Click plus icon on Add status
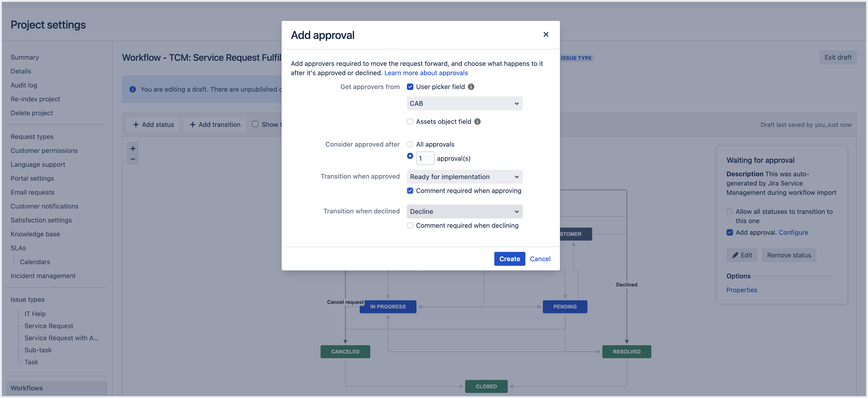This screenshot has height=398, width=868. (x=136, y=125)
